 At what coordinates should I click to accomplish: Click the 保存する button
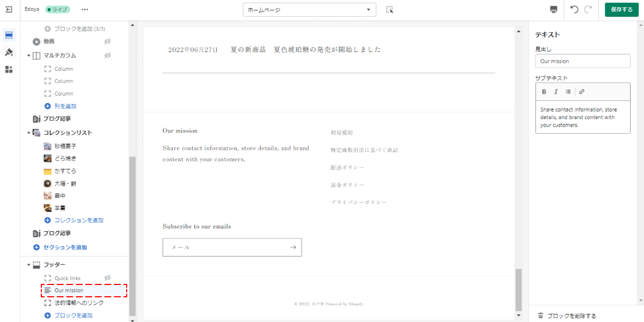621,10
